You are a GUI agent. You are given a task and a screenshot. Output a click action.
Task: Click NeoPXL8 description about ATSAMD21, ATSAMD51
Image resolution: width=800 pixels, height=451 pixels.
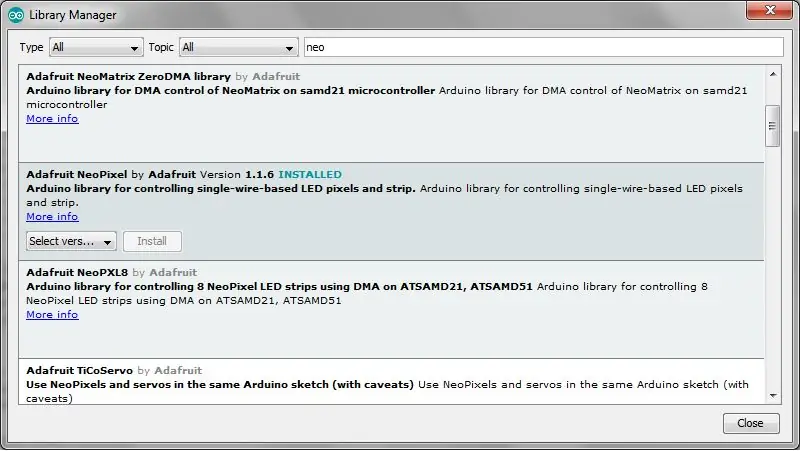click(367, 293)
